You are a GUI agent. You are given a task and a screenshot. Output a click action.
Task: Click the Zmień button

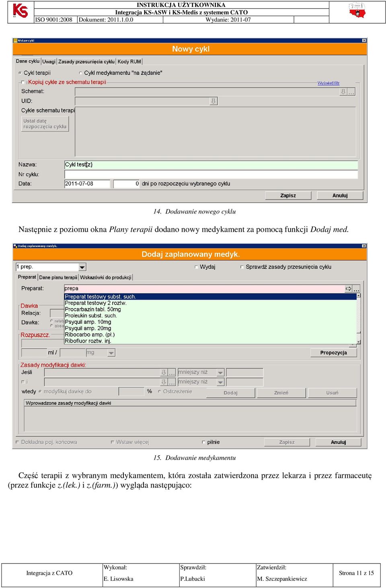point(281,393)
